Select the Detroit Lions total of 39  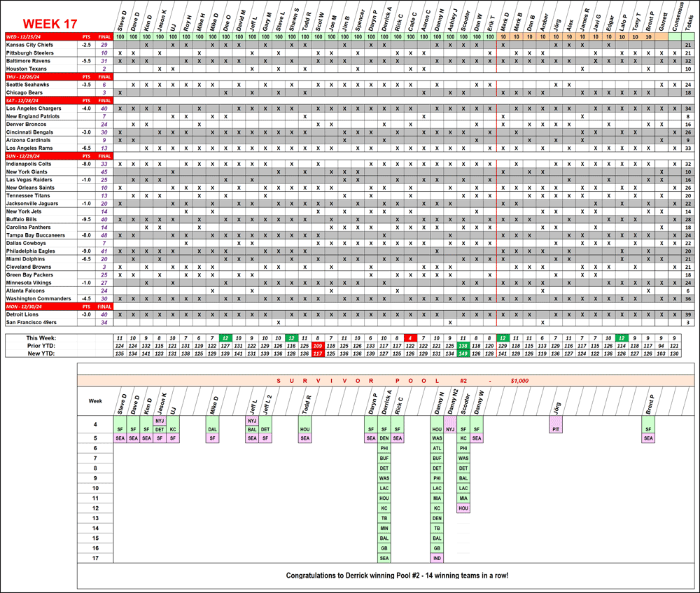coord(688,315)
